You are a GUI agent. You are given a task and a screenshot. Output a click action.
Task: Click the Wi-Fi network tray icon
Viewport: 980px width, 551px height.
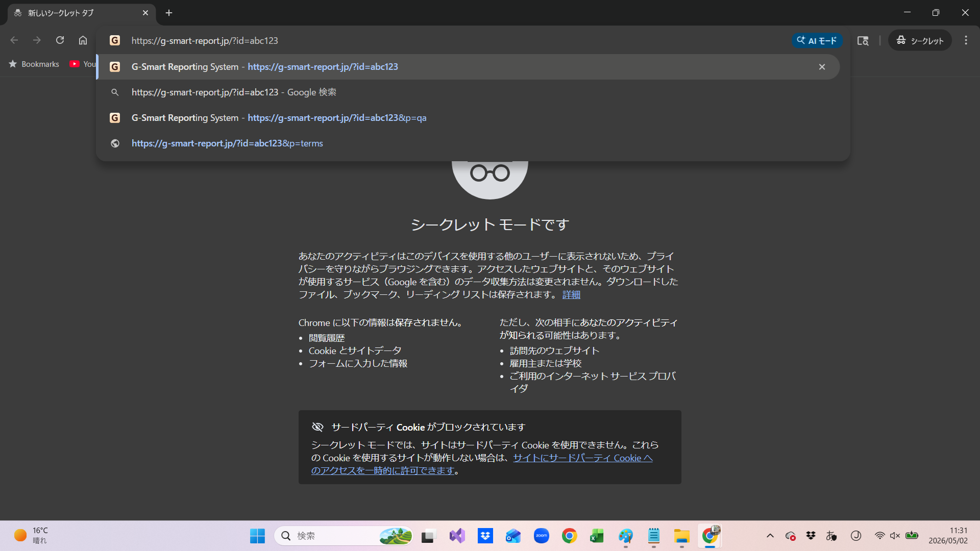[879, 536]
